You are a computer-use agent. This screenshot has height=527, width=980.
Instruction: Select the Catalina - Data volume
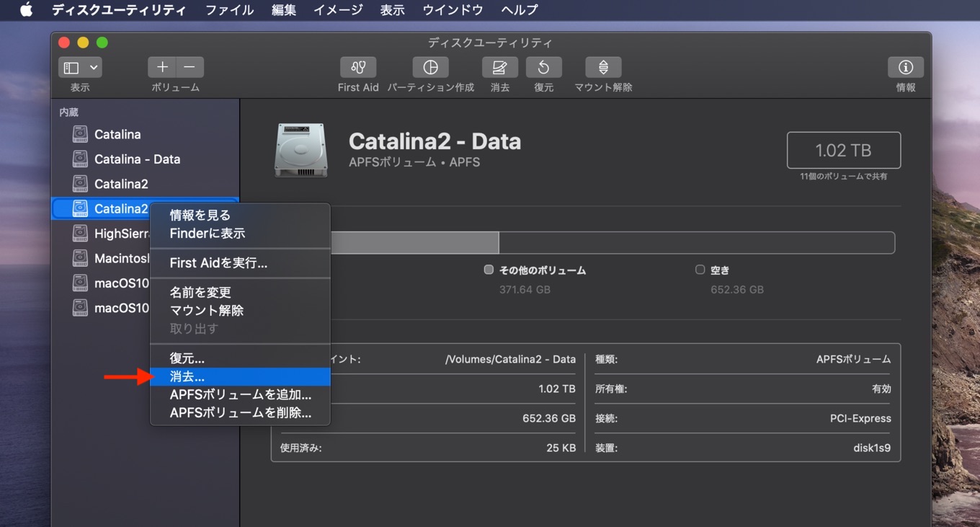click(144, 159)
